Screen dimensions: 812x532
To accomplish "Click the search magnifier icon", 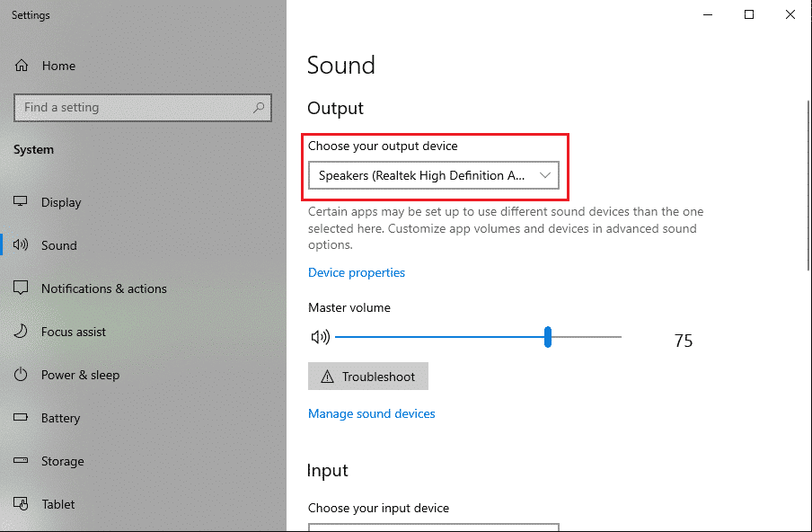I will (x=259, y=108).
